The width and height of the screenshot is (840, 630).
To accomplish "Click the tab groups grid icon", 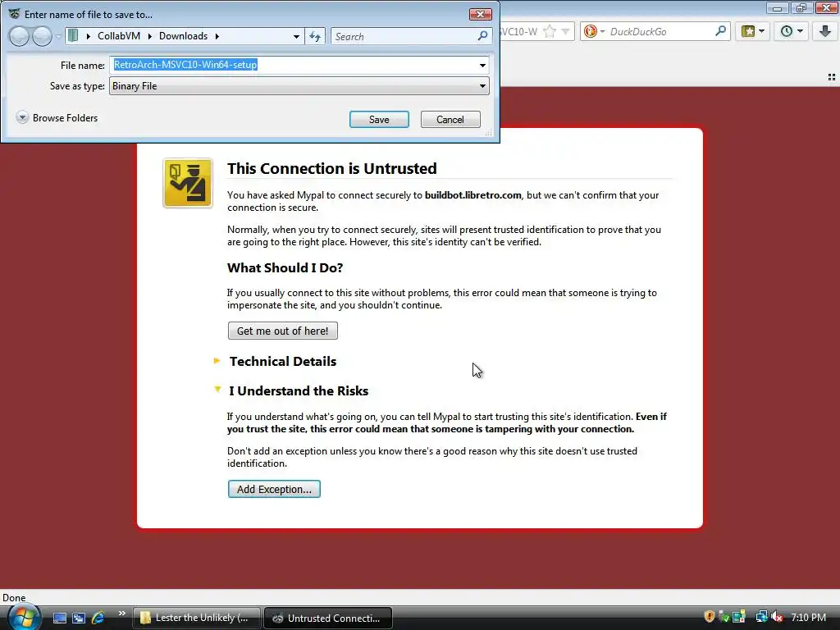I will click(x=832, y=77).
